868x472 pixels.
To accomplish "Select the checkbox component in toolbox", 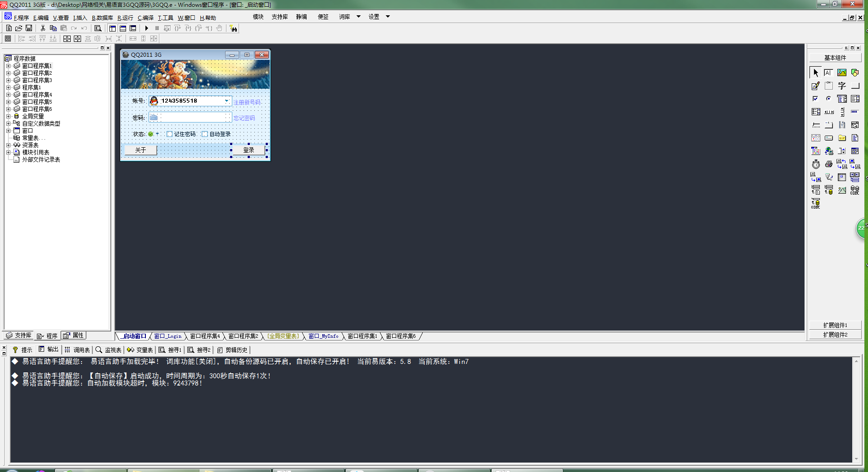I will point(815,99).
